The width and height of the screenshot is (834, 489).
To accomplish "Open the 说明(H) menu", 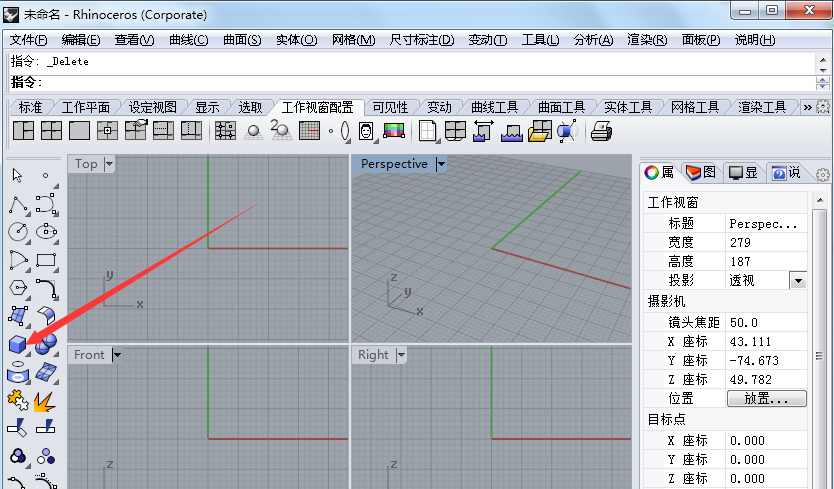I will (x=755, y=40).
